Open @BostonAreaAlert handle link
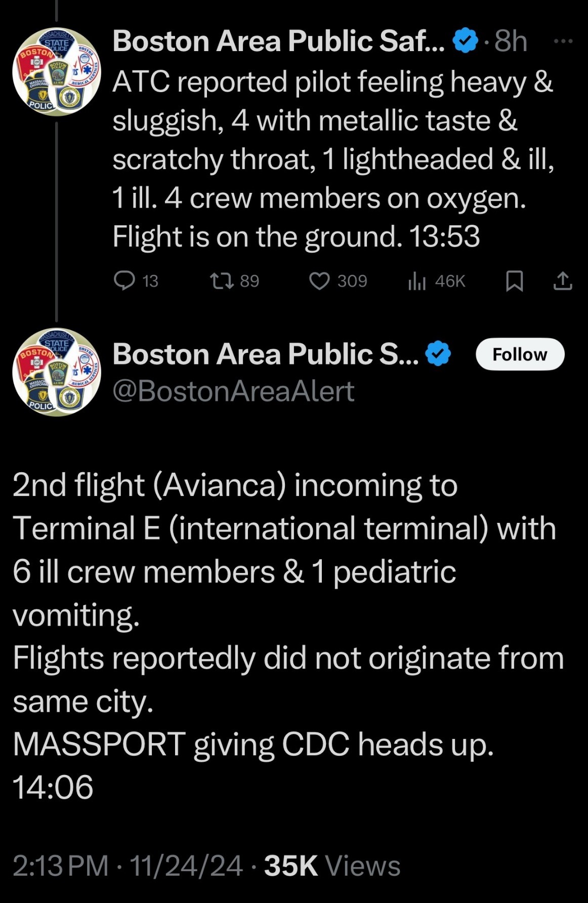The height and width of the screenshot is (903, 588). (233, 391)
